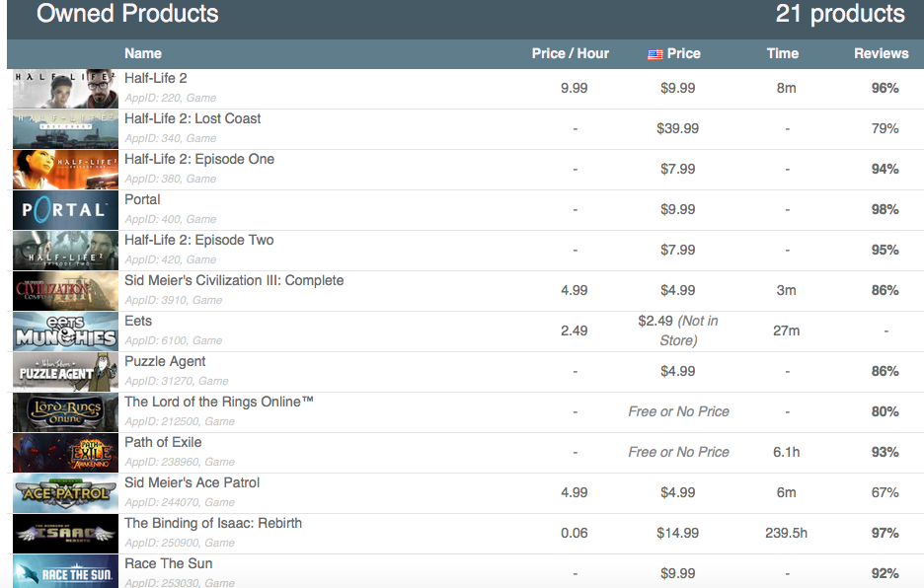Open the Puzzle Agent thumbnail
Screen dimensions: 924x588
pyautogui.click(x=65, y=372)
